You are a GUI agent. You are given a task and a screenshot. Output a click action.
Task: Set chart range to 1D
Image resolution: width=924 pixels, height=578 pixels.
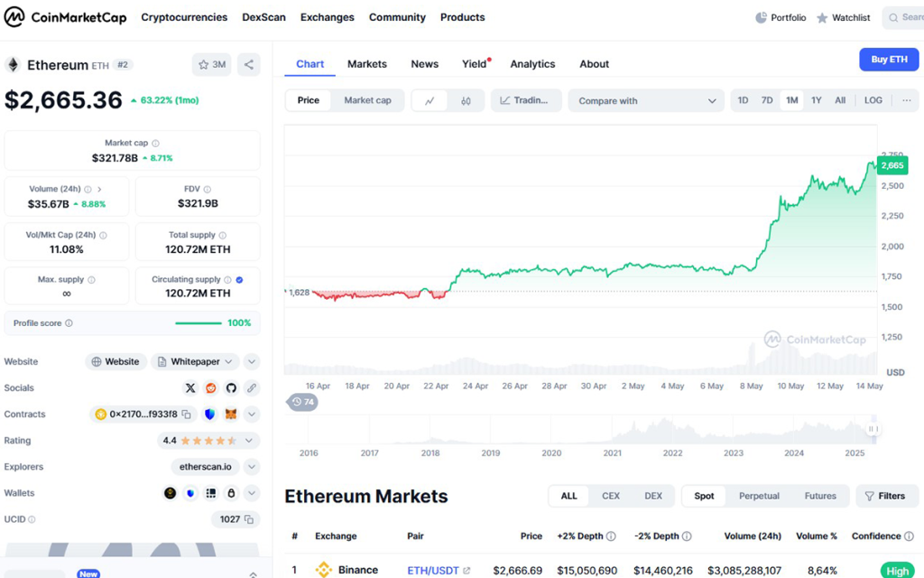point(744,100)
